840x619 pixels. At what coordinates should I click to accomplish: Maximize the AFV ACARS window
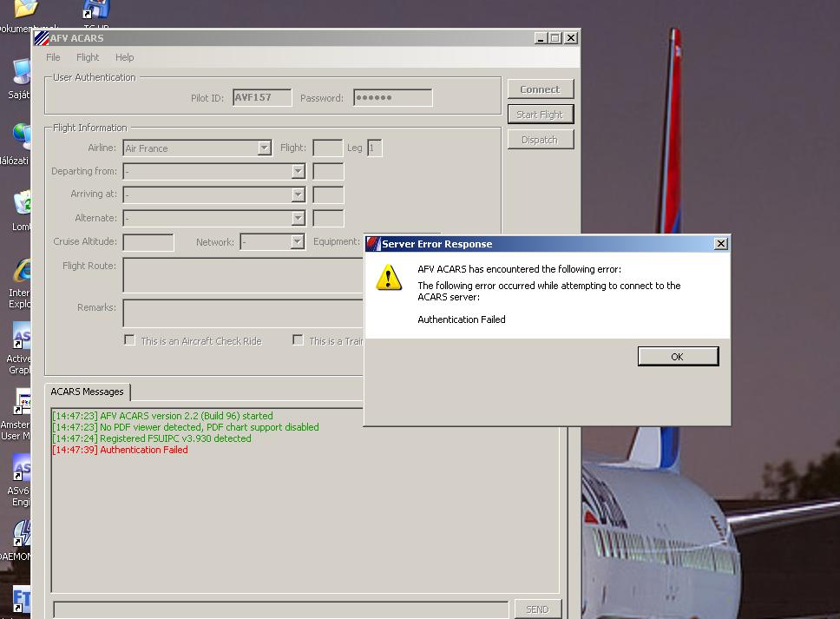[556, 38]
